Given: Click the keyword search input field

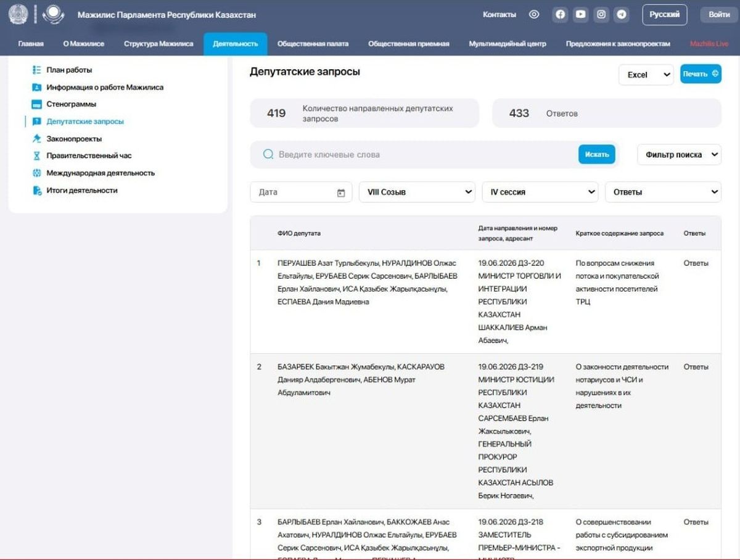Looking at the screenshot, I should pos(425,154).
